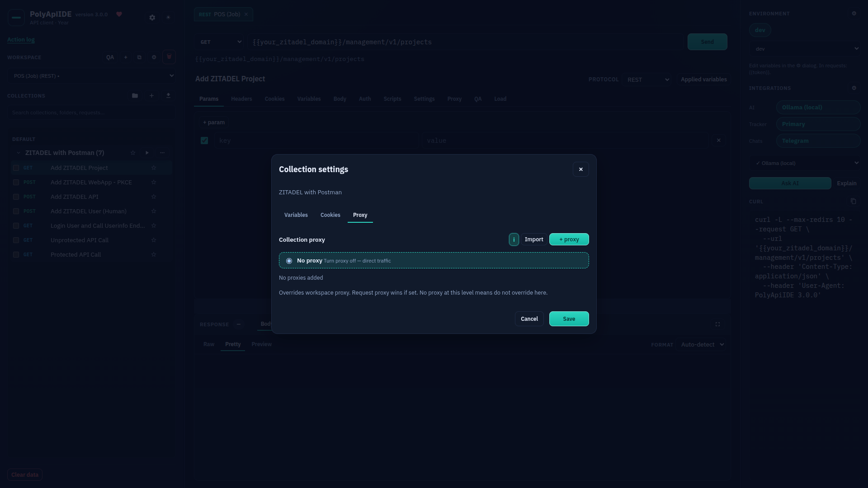Image resolution: width=868 pixels, height=488 pixels.
Task: Collapse the ZITADEL with Postman collection
Action: [19, 153]
